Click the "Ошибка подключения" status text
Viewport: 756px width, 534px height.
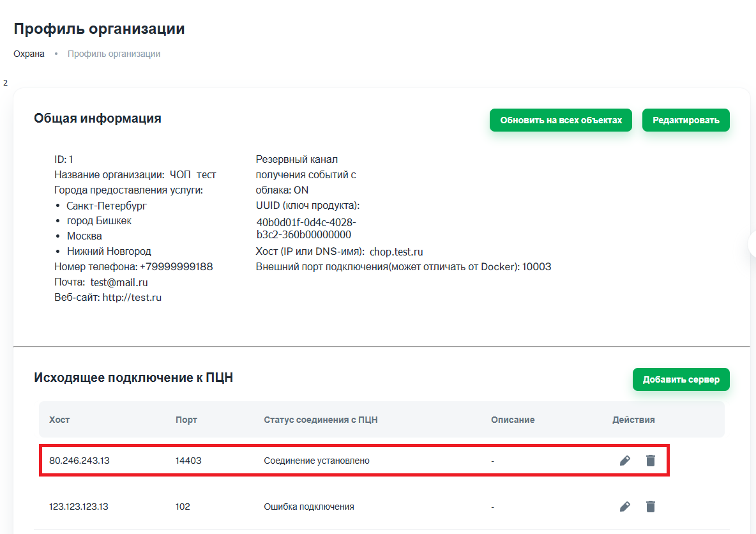(309, 507)
